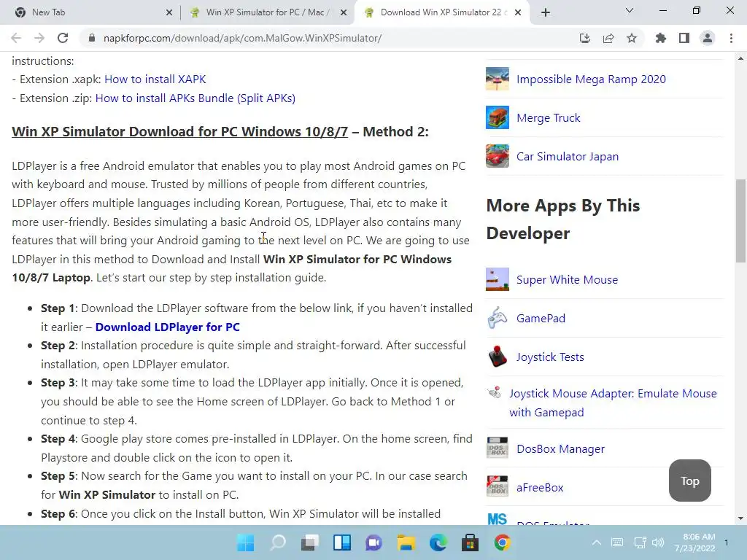
Task: Follow Download LDPlayer for PC link
Action: tap(168, 327)
